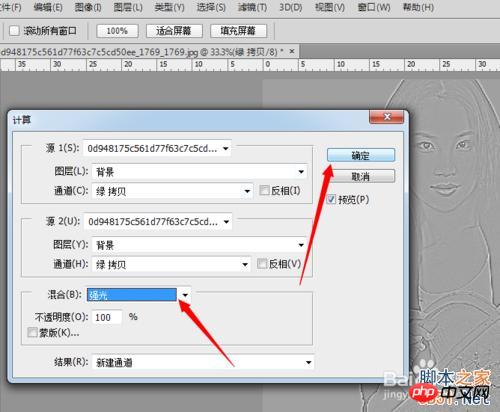Toggle the 滚动所有窗口 checkbox

(14, 31)
